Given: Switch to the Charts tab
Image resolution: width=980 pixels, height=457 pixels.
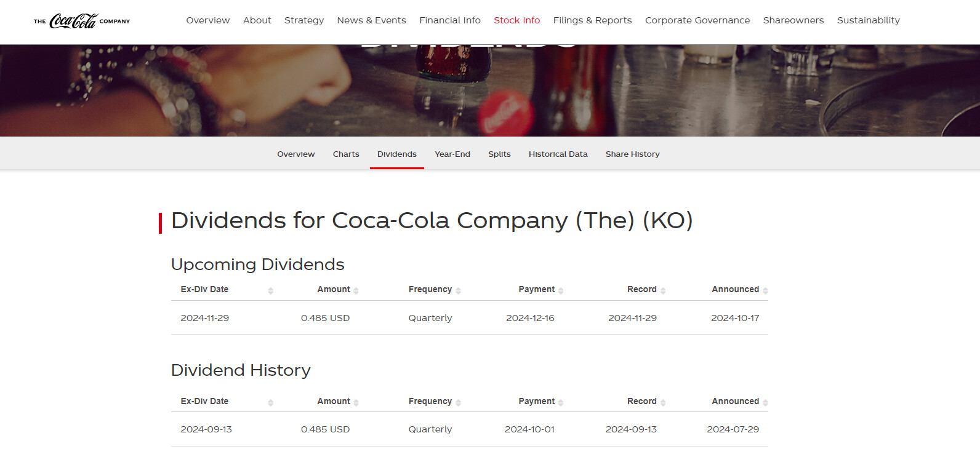Looking at the screenshot, I should tap(346, 154).
